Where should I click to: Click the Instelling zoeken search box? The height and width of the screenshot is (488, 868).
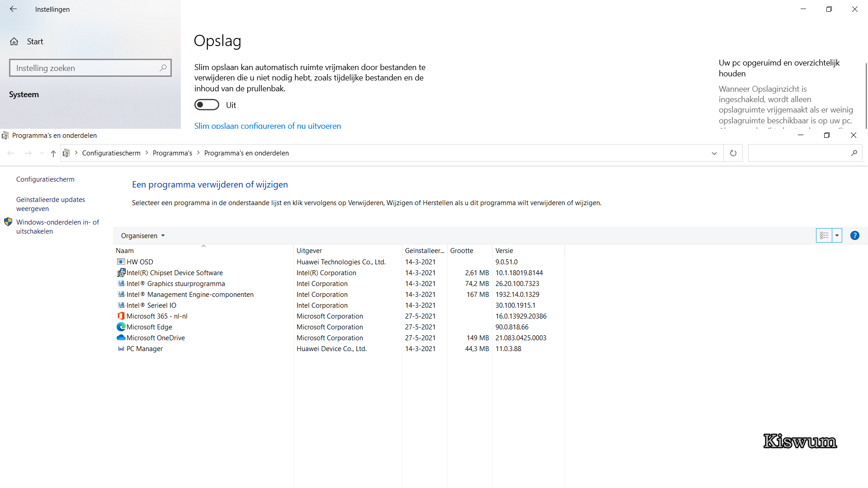[90, 68]
